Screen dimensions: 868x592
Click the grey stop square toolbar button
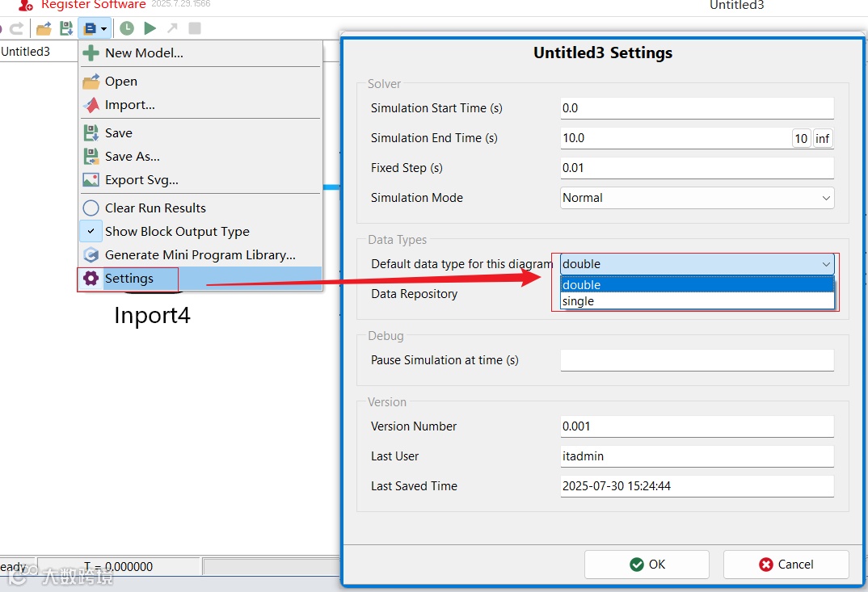click(194, 28)
